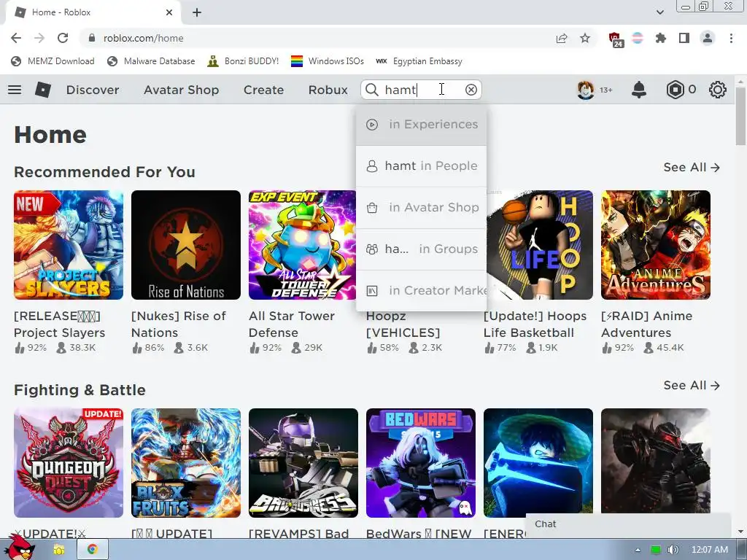Open Chrome from the taskbar
The height and width of the screenshot is (560, 747).
pyautogui.click(x=93, y=550)
